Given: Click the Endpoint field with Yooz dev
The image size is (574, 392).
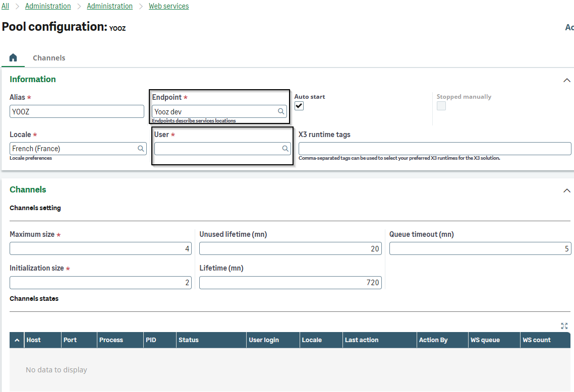Looking at the screenshot, I should pyautogui.click(x=219, y=111).
